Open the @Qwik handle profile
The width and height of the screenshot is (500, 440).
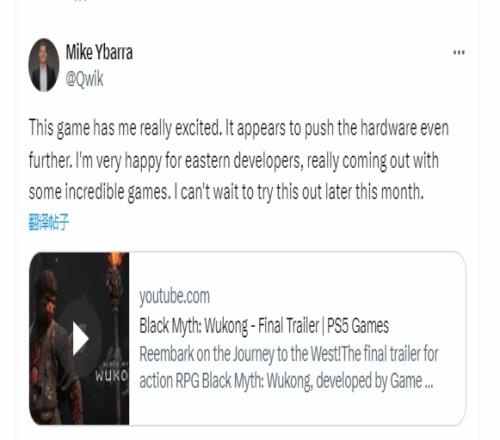click(x=84, y=79)
